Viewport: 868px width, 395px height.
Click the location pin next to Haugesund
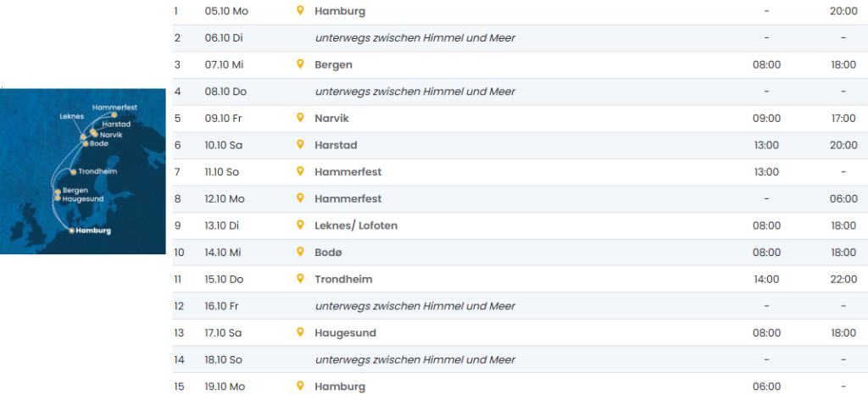[x=299, y=332]
